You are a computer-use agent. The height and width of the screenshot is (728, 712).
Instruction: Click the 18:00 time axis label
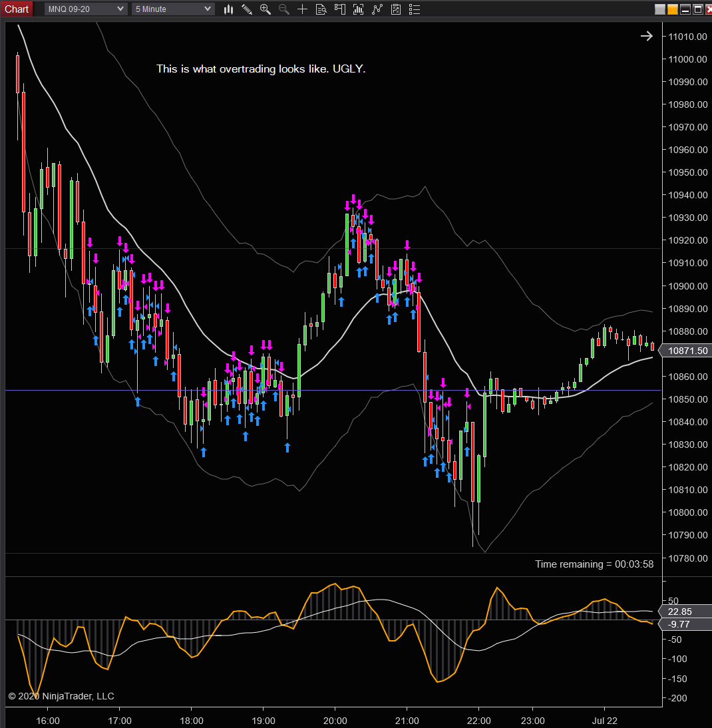pyautogui.click(x=192, y=721)
